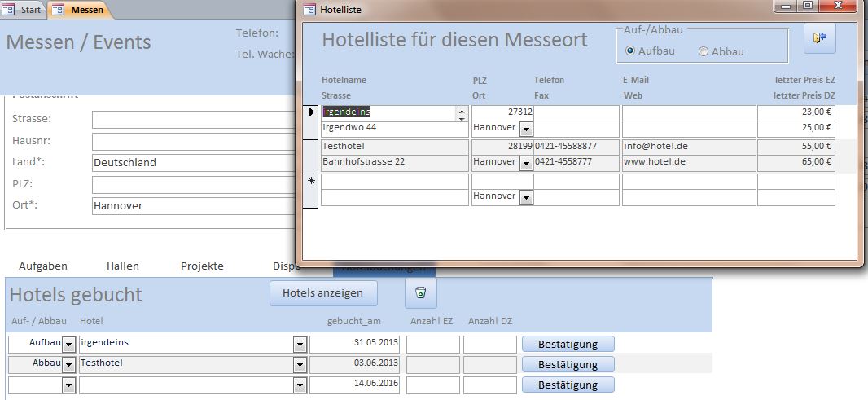The width and height of the screenshot is (868, 400).
Task: Click the Hotelliste window title icon
Action: 309,10
